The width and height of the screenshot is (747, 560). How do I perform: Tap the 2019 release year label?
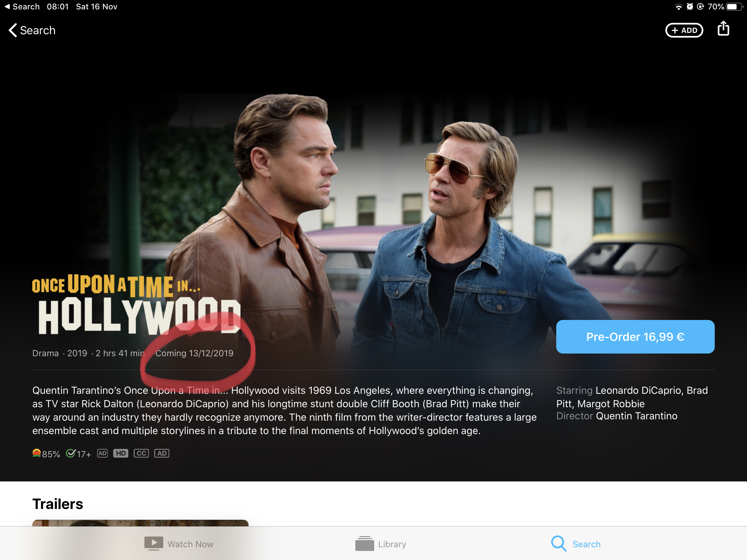pos(77,353)
